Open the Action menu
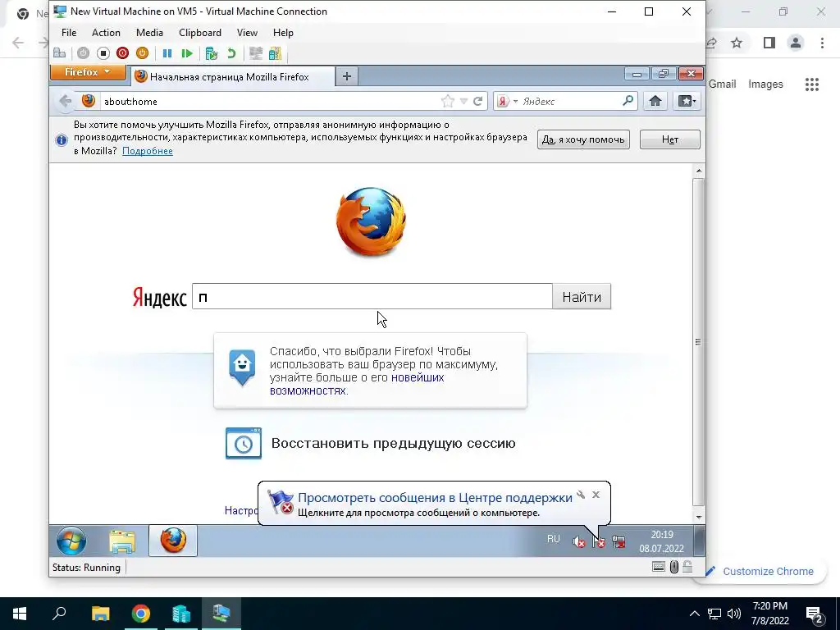Screen dimensions: 840x630 [106, 33]
